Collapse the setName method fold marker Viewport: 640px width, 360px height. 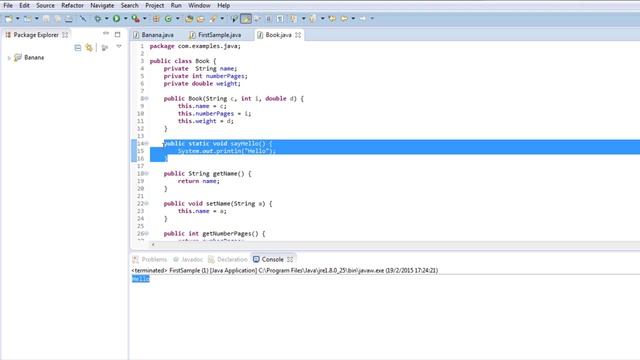pos(146,203)
